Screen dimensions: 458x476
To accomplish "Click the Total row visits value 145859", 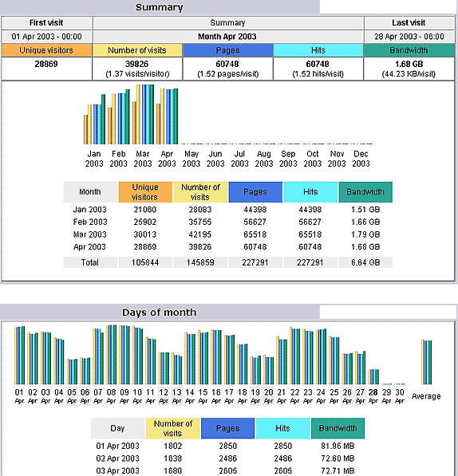I will click(200, 262).
